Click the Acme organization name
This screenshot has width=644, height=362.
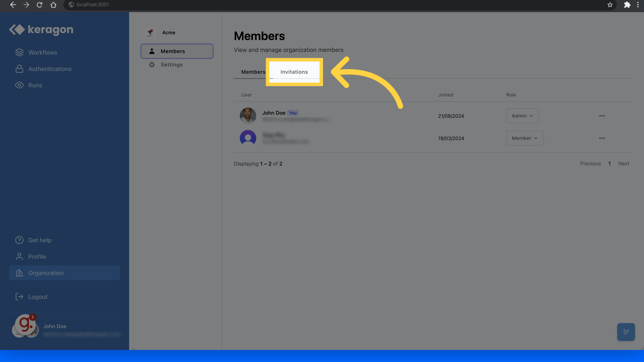[x=169, y=33]
